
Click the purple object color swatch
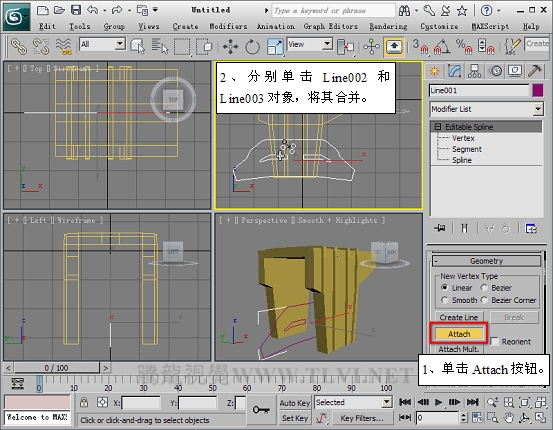tap(537, 90)
